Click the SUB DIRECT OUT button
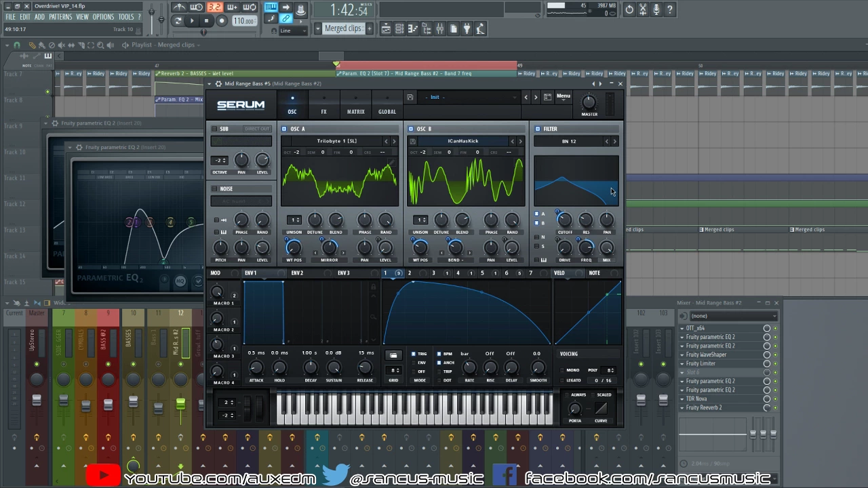The width and height of the screenshot is (868, 488). 257,129
